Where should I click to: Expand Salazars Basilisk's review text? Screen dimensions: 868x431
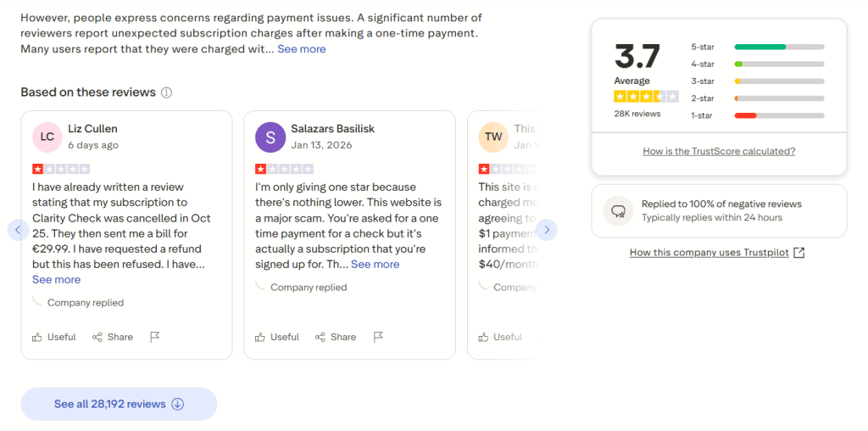click(375, 264)
